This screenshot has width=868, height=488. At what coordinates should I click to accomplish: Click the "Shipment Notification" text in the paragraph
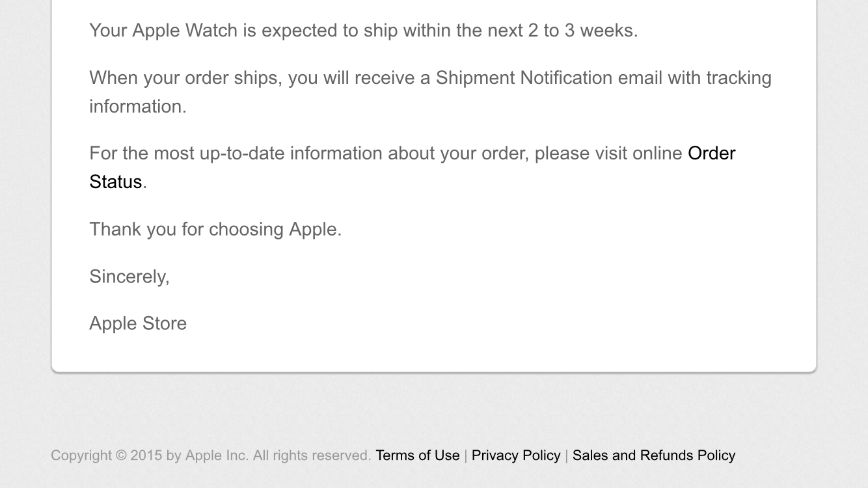(524, 78)
